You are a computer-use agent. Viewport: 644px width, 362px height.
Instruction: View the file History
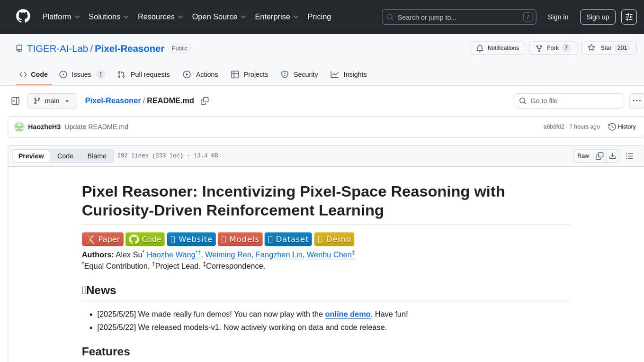coord(622,127)
